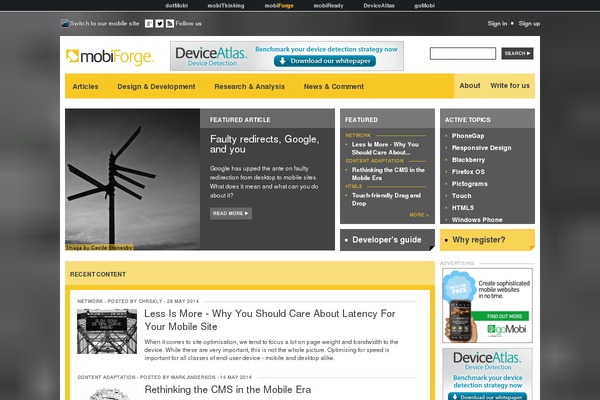Open featured Rethinking the CMS link
Image resolution: width=600 pixels, height=400 pixels.
click(388, 174)
